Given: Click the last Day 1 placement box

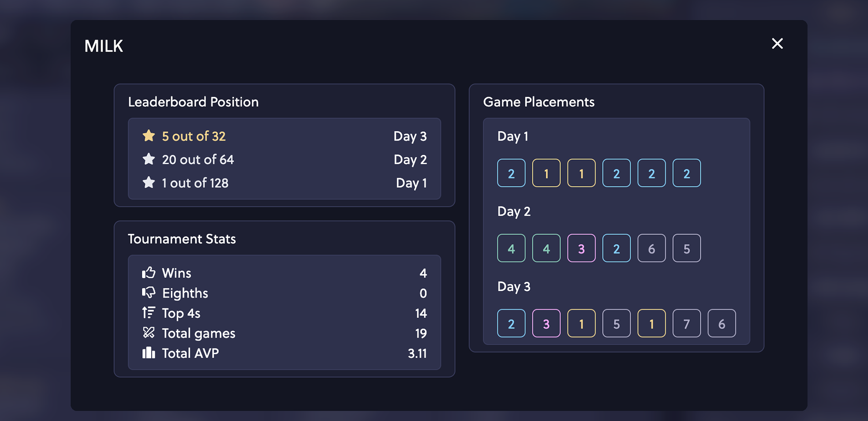Looking at the screenshot, I should click(686, 173).
